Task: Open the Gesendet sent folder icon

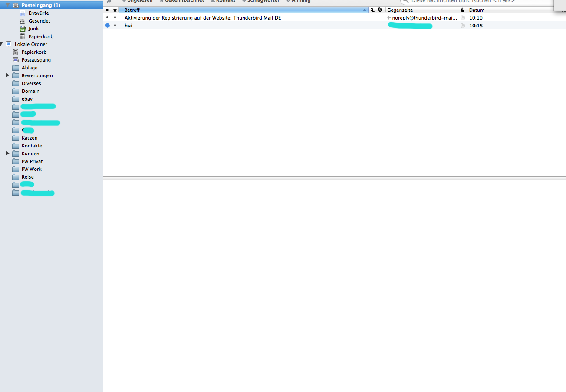Action: tap(23, 21)
